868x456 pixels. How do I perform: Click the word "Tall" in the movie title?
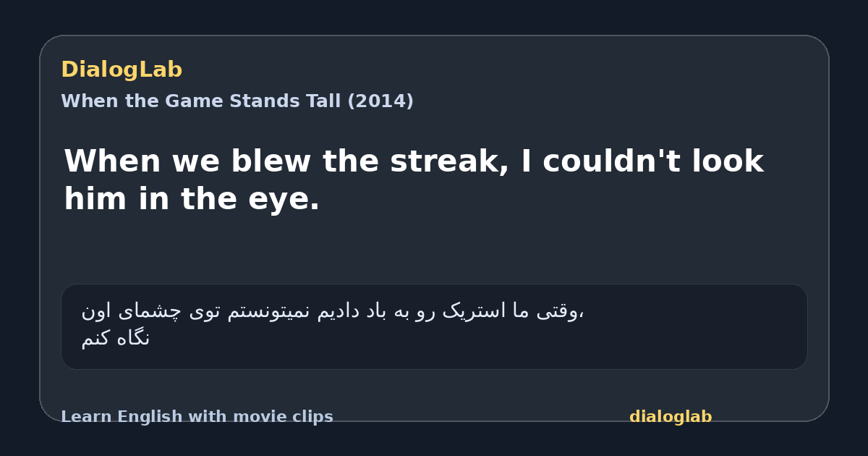tap(325, 101)
